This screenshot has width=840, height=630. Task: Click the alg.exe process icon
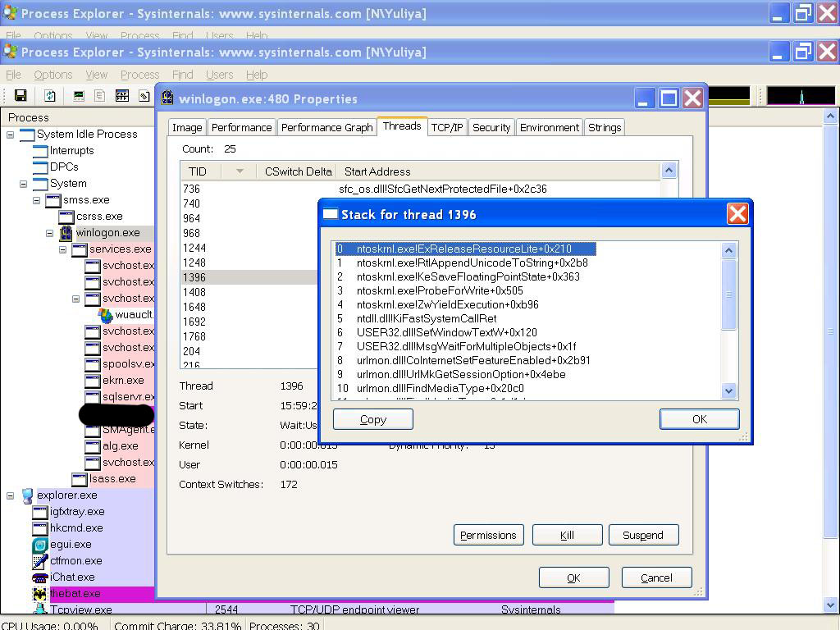(93, 446)
